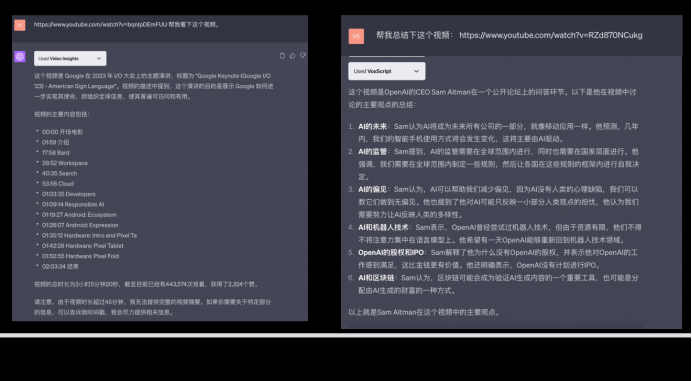Click the intro paragraph about Google 2023 I/O

tap(154, 86)
